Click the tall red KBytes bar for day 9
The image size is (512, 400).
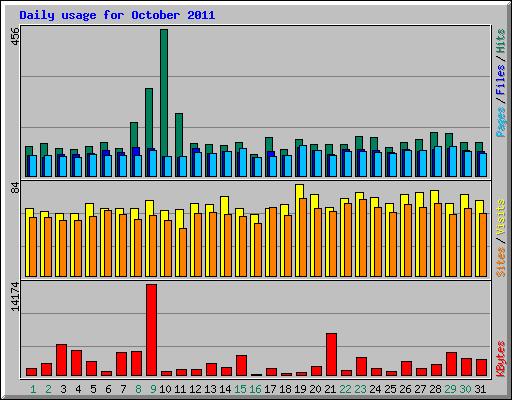(151, 330)
